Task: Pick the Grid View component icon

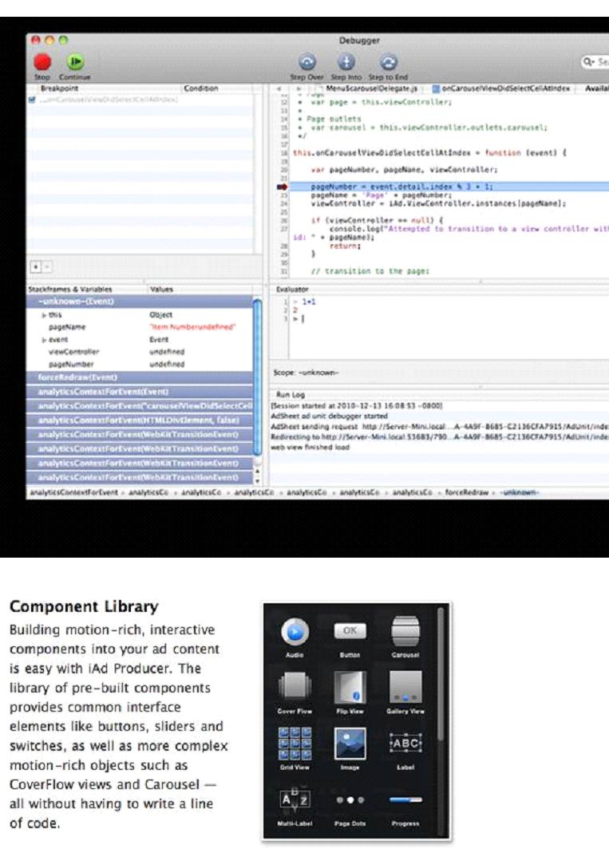Action: click(x=295, y=742)
